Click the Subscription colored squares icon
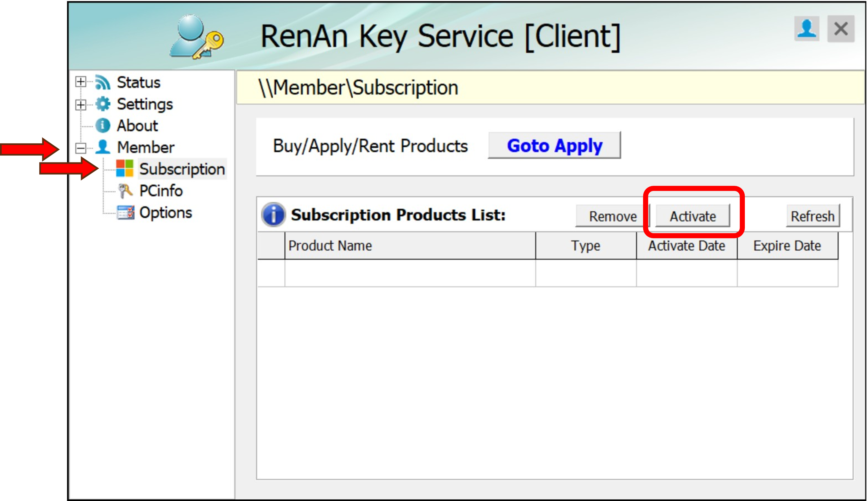The image size is (868, 501). (124, 169)
